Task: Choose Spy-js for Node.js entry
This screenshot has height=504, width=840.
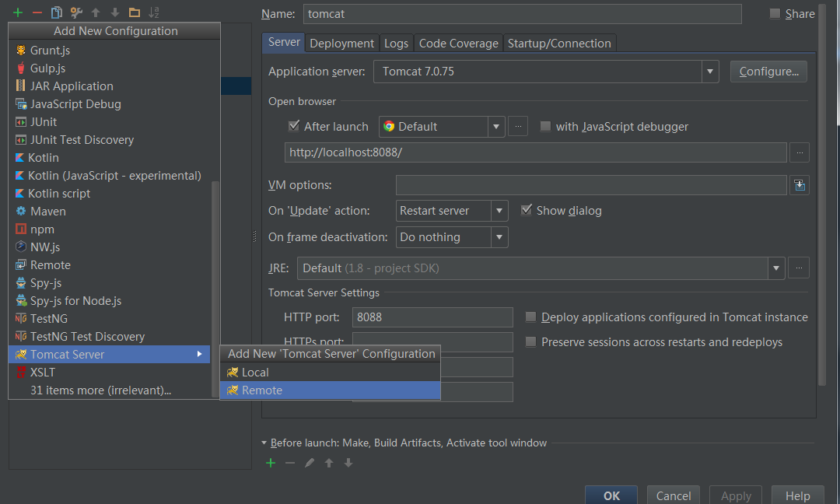Action: pyautogui.click(x=110, y=301)
